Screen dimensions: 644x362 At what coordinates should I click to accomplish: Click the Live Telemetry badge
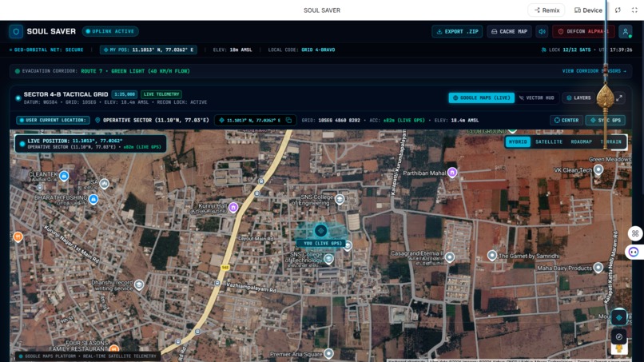point(161,94)
